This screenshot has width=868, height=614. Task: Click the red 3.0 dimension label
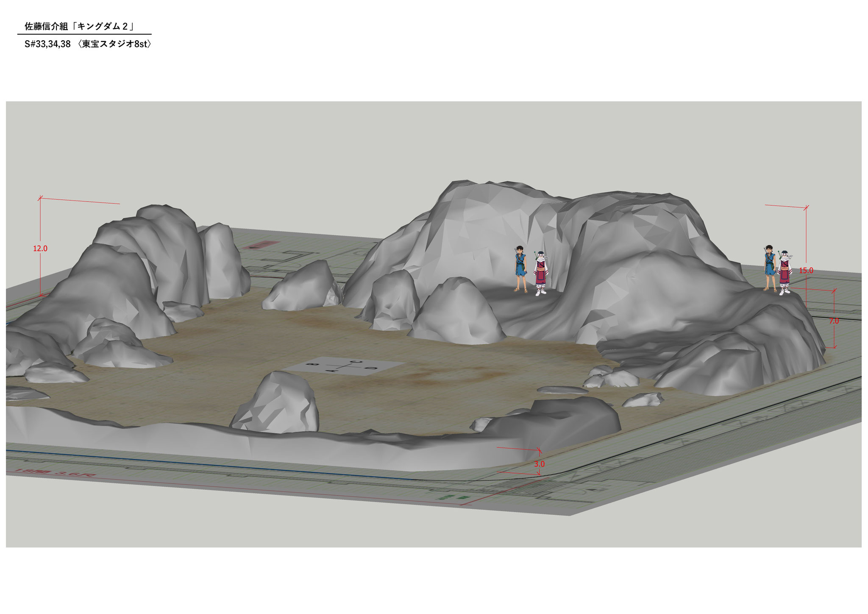539,464
